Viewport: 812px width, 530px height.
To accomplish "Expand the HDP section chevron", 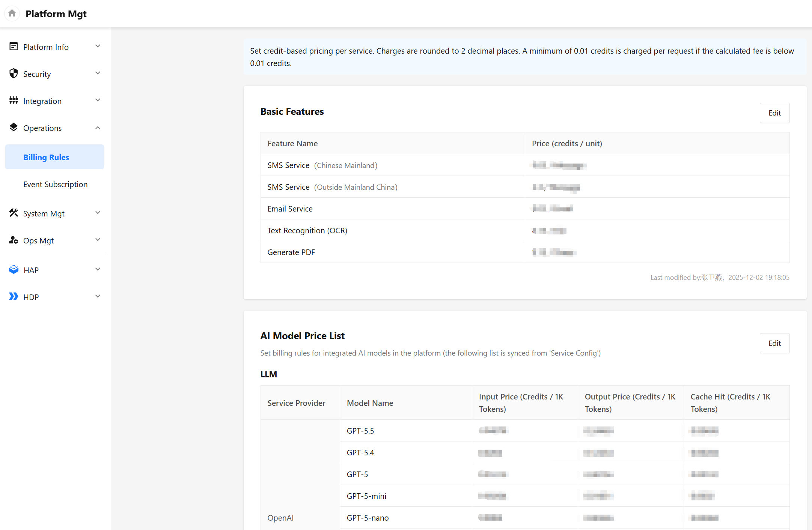I will point(98,296).
